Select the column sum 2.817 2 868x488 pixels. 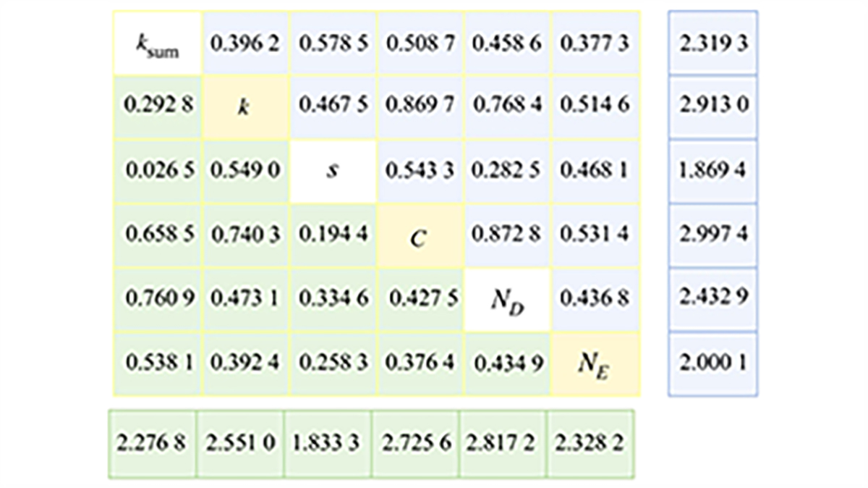tap(503, 443)
